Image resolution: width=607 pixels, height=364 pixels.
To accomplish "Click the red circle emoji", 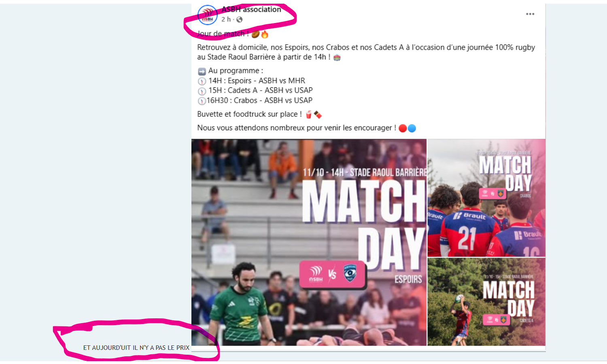I will (403, 128).
